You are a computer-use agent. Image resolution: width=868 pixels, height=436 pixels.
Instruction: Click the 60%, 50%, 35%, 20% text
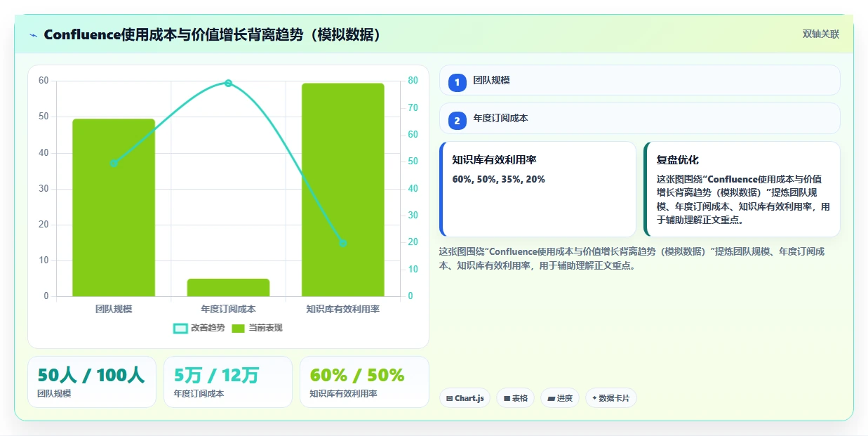[498, 179]
